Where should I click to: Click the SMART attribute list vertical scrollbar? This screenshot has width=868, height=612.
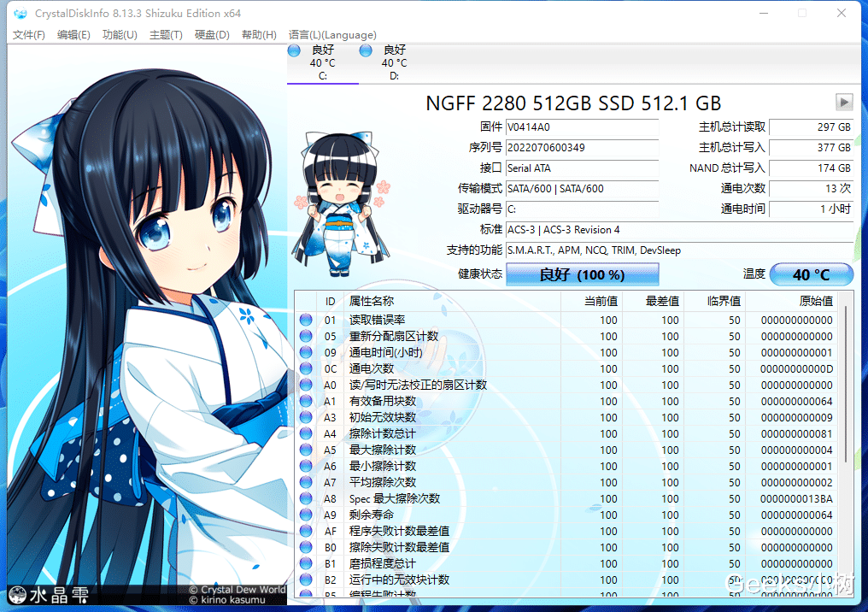point(846,382)
